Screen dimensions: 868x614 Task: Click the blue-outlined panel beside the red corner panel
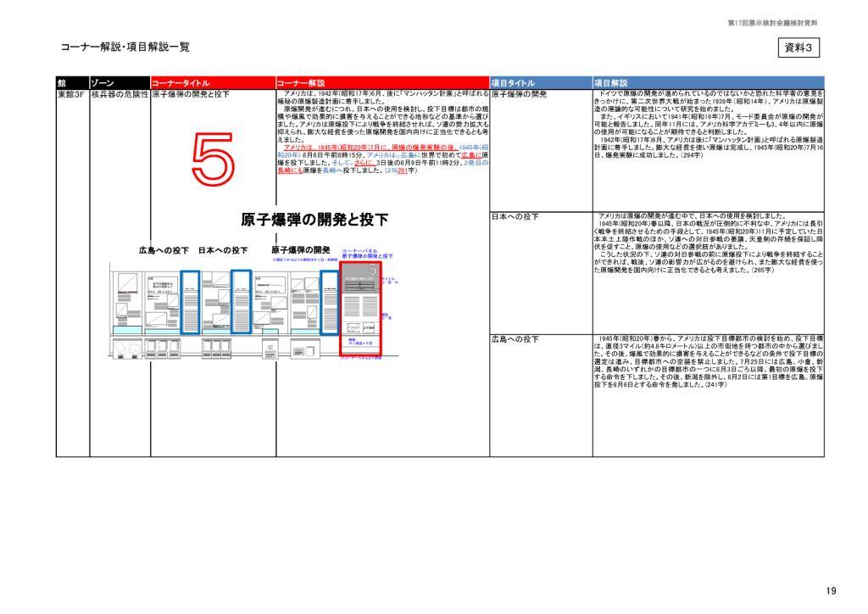(x=330, y=302)
